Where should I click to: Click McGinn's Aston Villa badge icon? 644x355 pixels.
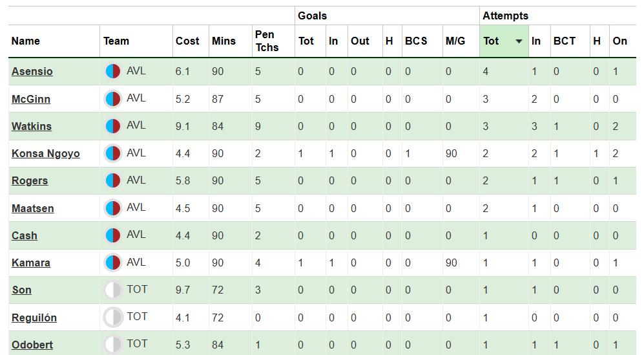(x=113, y=99)
